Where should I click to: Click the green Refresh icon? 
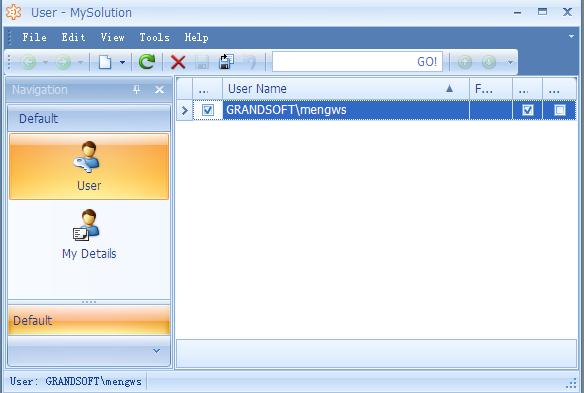(147, 61)
